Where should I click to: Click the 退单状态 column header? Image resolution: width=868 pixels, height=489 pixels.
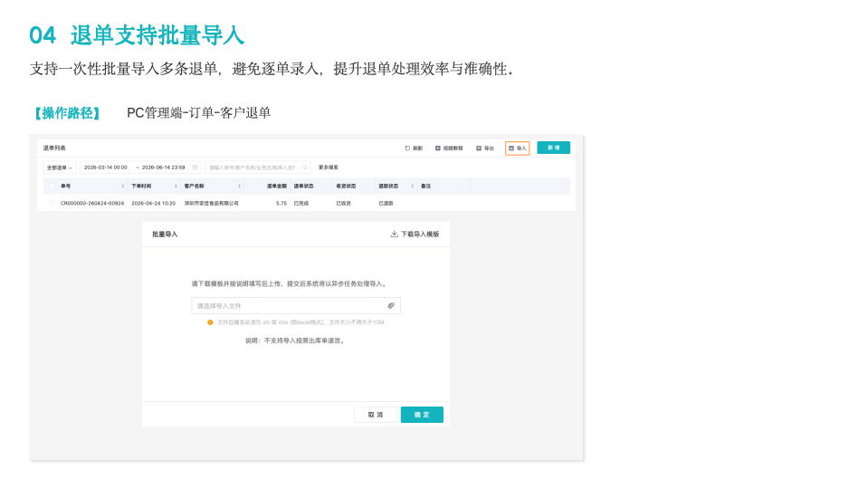303,186
